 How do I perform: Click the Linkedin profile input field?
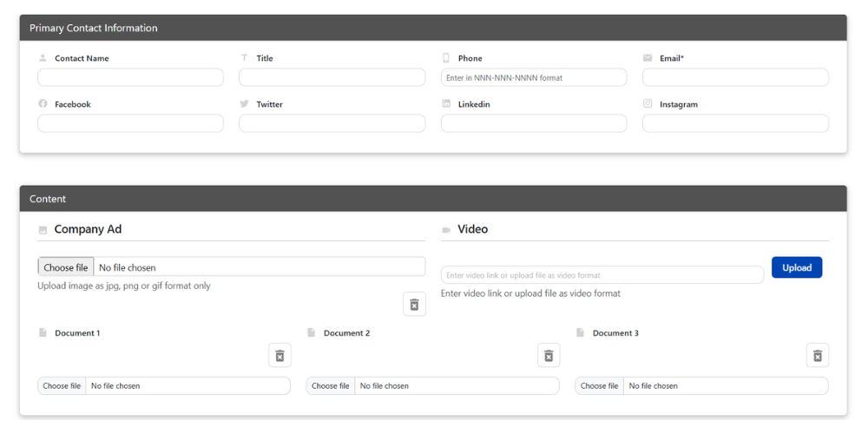click(x=534, y=123)
